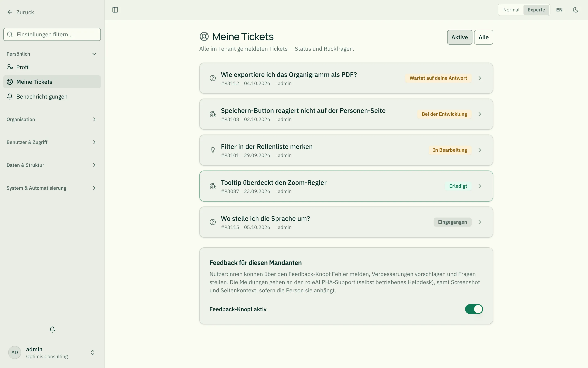This screenshot has height=368, width=588.
Task: Select Experte mode
Action: [x=536, y=10]
